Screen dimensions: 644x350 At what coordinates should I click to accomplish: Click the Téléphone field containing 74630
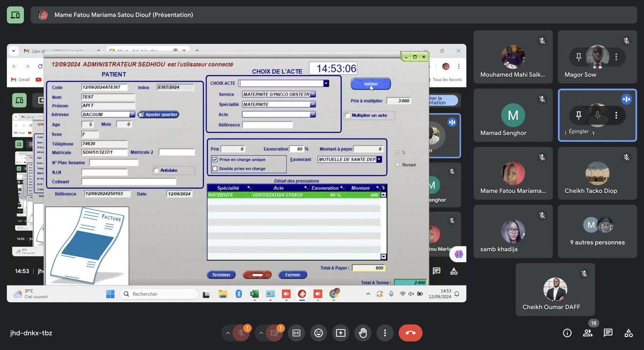tap(104, 144)
